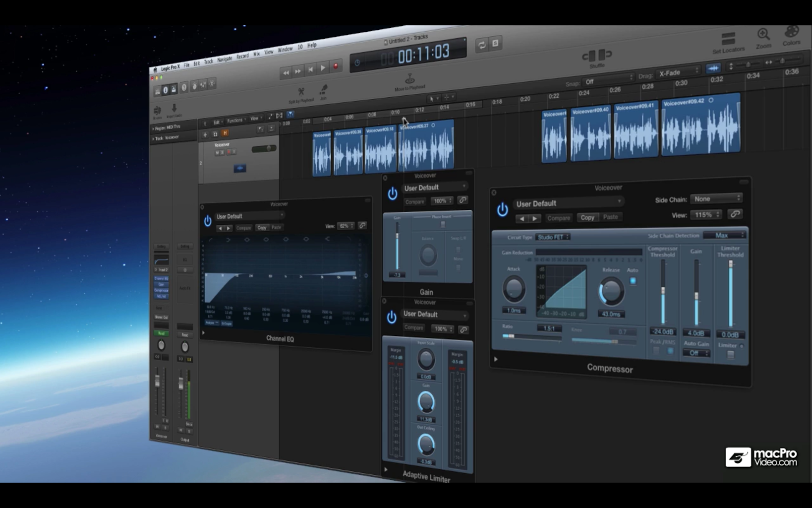Open Compressor View 115% dropdown
Image resolution: width=812 pixels, height=508 pixels.
[706, 215]
